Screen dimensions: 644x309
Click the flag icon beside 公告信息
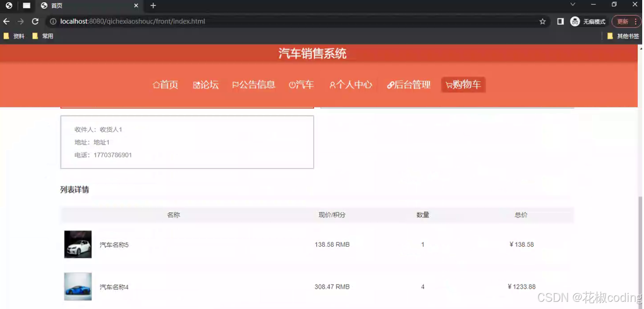click(x=235, y=85)
